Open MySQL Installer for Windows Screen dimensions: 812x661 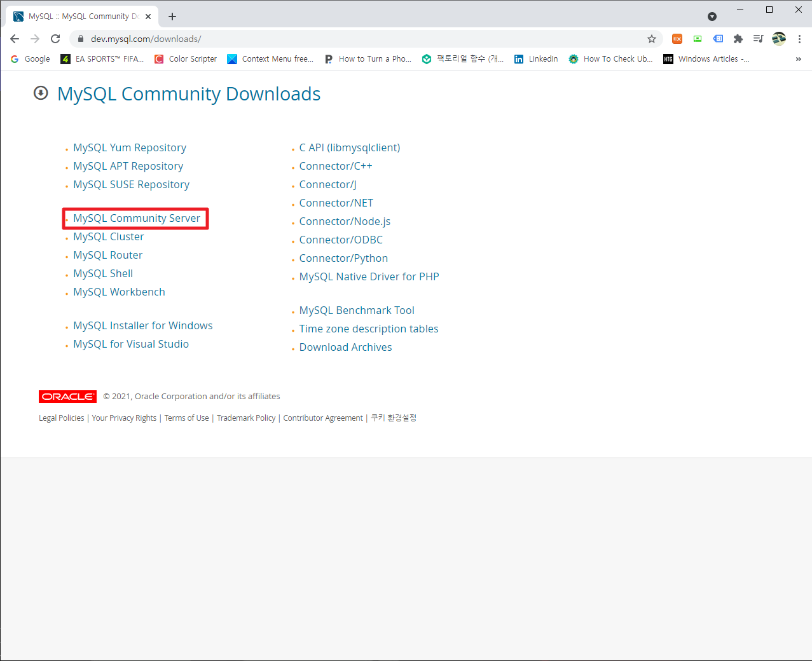pyautogui.click(x=143, y=325)
